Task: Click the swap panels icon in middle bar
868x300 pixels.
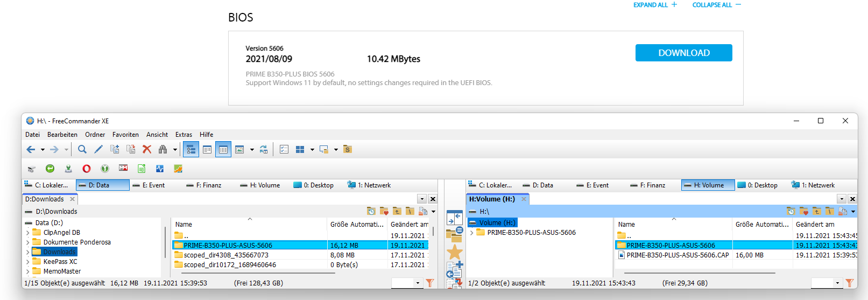Action: 455,218
